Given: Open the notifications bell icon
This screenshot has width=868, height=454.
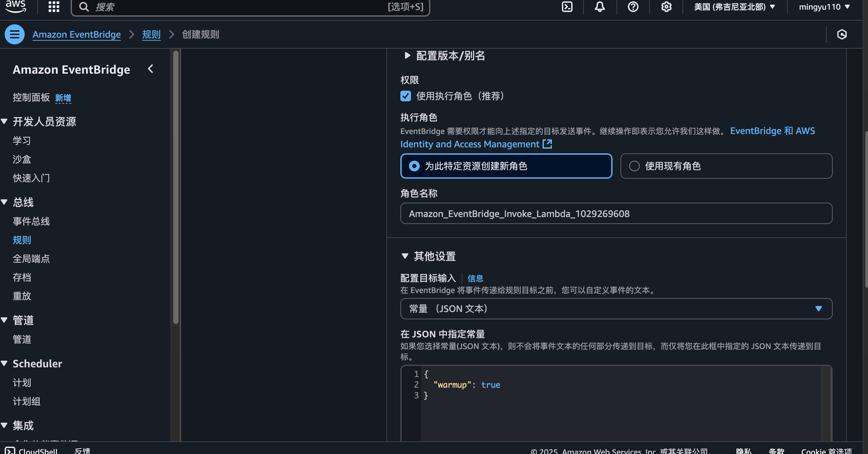Looking at the screenshot, I should pos(600,7).
